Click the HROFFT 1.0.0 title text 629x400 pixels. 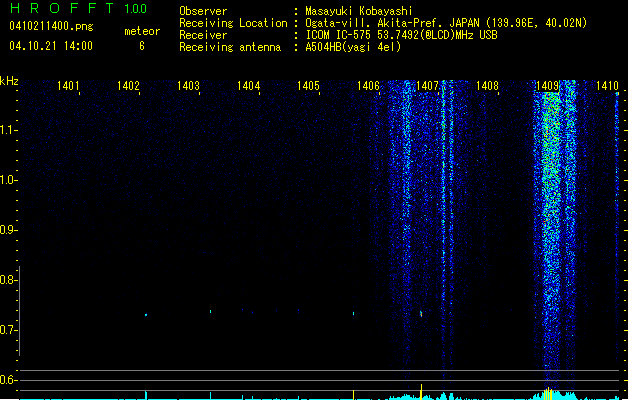[79, 8]
